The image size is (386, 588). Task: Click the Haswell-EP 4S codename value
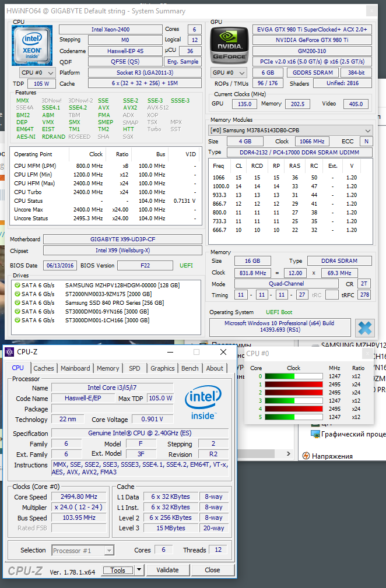tap(125, 51)
